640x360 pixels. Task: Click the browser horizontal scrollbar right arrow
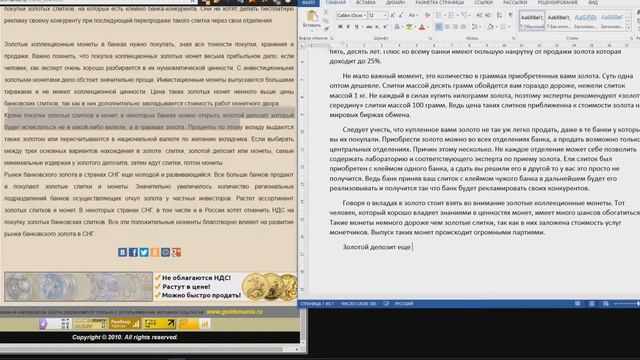297,349
